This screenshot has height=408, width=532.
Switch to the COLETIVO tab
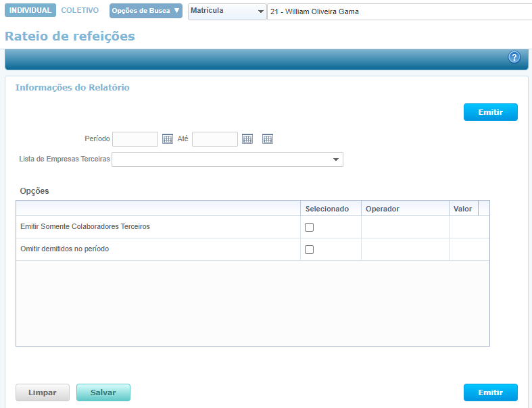(x=80, y=11)
